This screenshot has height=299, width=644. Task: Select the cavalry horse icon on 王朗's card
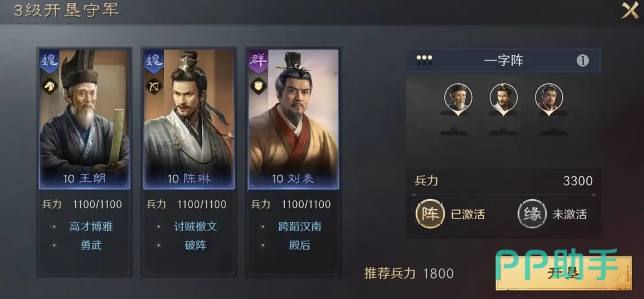[x=50, y=86]
